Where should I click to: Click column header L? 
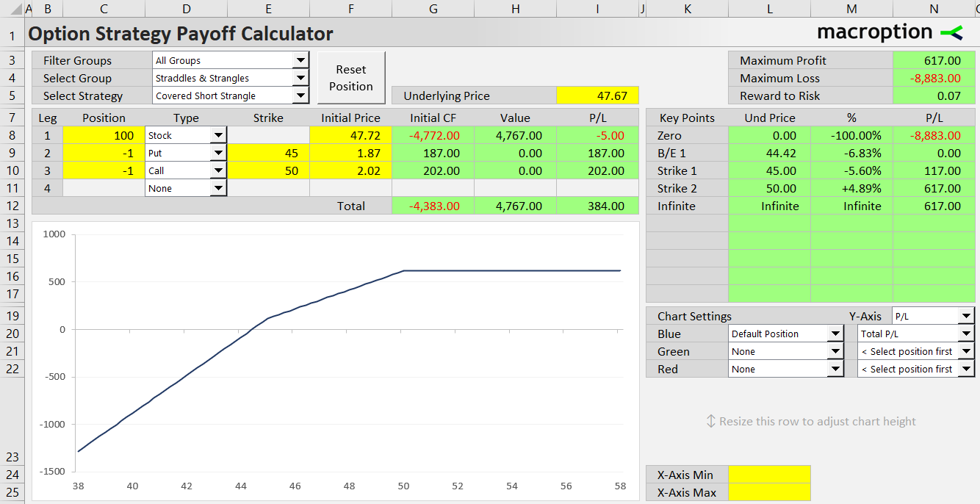click(769, 9)
